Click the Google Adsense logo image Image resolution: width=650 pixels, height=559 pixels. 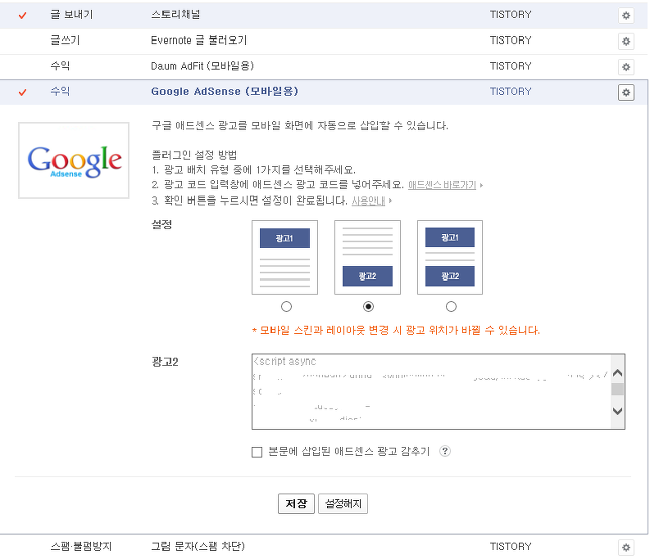coord(74,160)
